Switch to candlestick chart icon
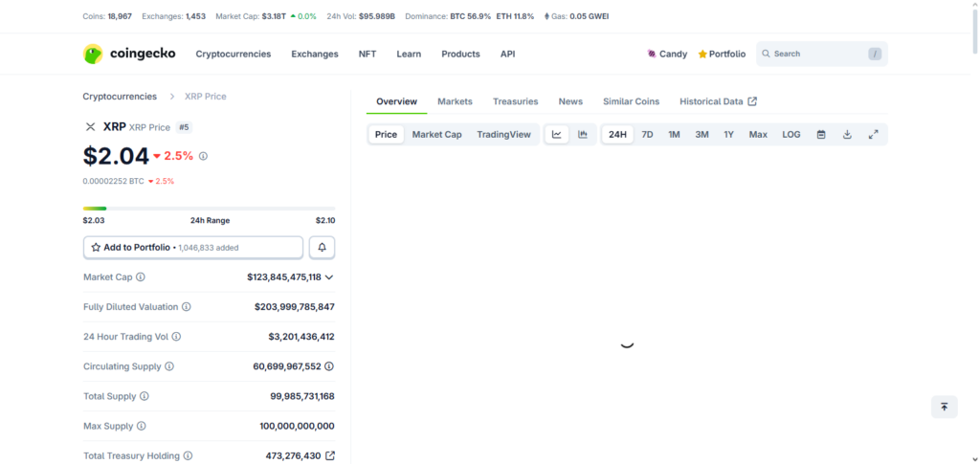980x464 pixels. (x=582, y=135)
